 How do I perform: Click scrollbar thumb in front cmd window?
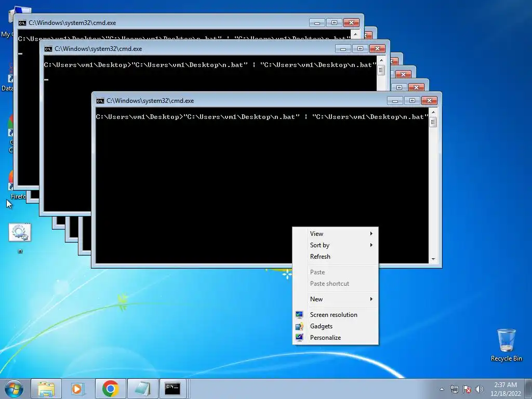433,122
